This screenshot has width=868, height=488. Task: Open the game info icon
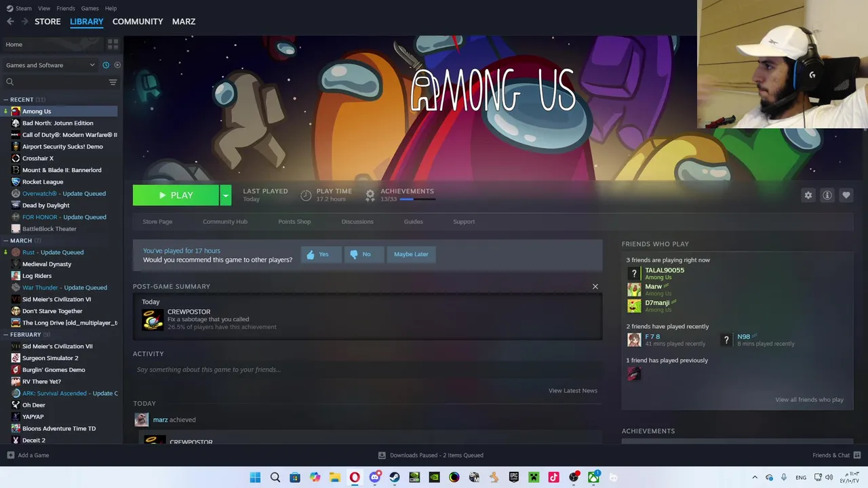(827, 195)
